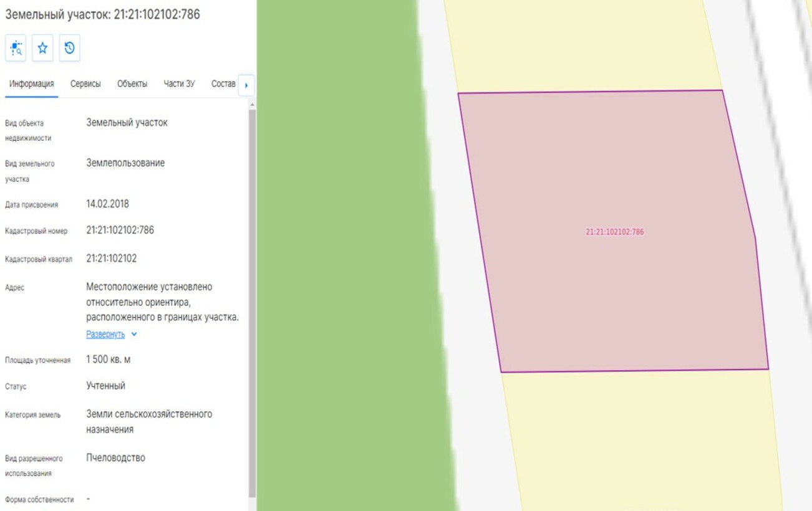Open the history clock icon button
The image size is (812, 511).
(70, 48)
